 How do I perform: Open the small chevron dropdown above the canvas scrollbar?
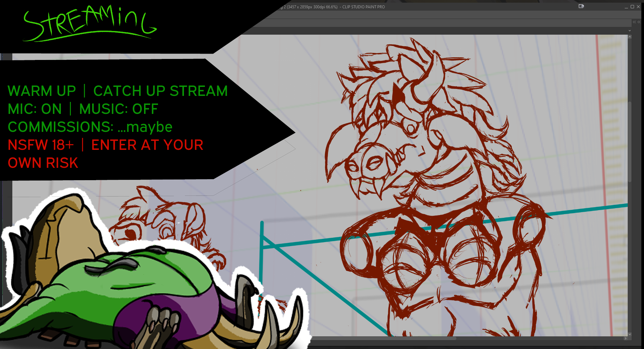629,31
